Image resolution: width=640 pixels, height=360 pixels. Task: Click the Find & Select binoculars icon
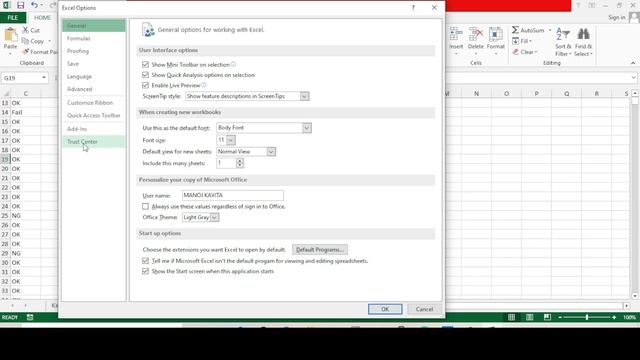click(x=583, y=34)
